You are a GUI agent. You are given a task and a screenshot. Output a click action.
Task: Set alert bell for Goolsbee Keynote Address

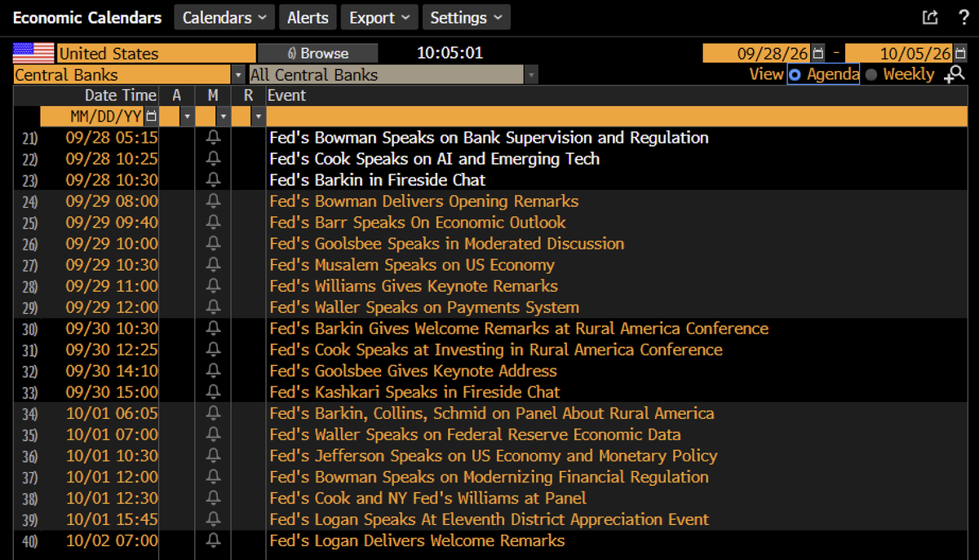tap(213, 371)
